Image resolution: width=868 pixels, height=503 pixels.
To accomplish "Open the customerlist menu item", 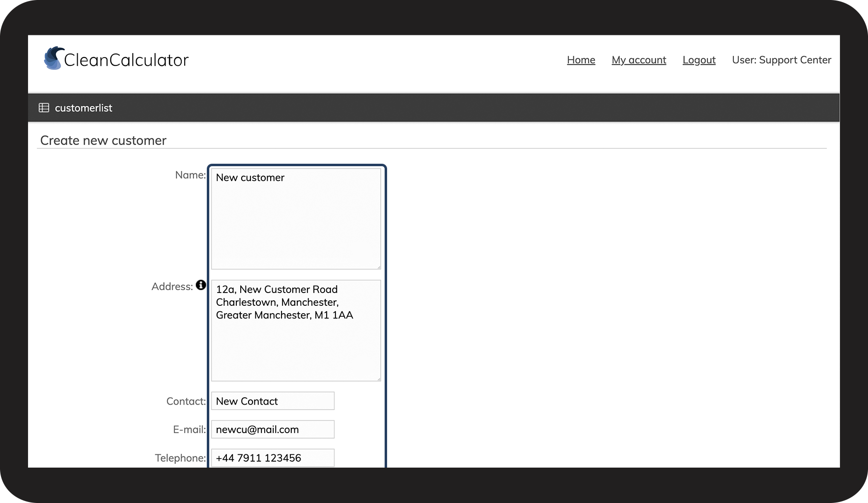I will [84, 108].
